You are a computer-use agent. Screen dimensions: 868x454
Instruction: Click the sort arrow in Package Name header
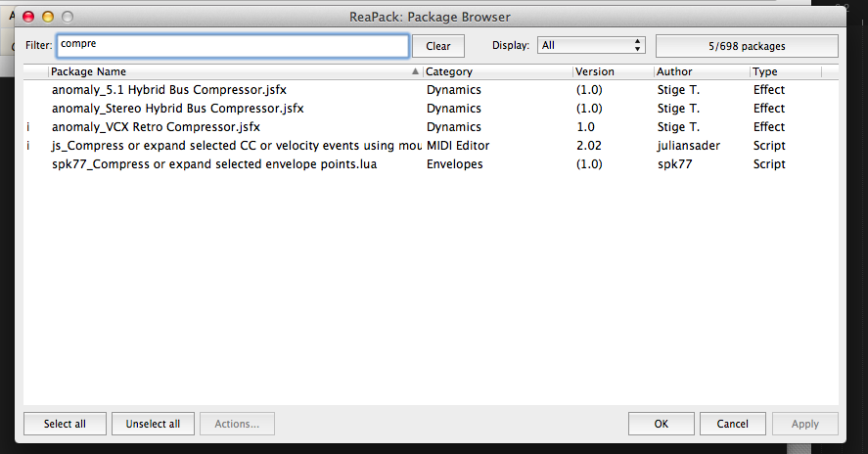tap(415, 72)
